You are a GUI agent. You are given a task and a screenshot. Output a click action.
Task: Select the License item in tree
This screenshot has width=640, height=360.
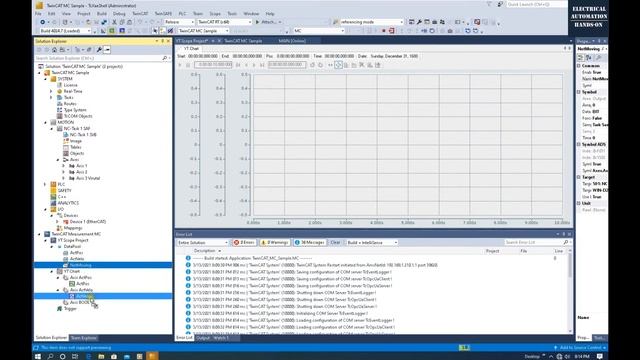(70, 85)
